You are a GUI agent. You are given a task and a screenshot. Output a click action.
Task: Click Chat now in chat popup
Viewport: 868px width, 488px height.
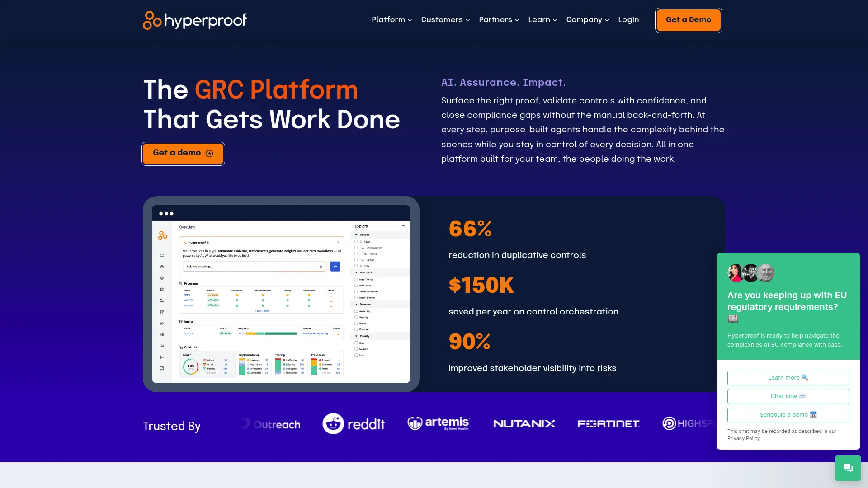coord(788,396)
